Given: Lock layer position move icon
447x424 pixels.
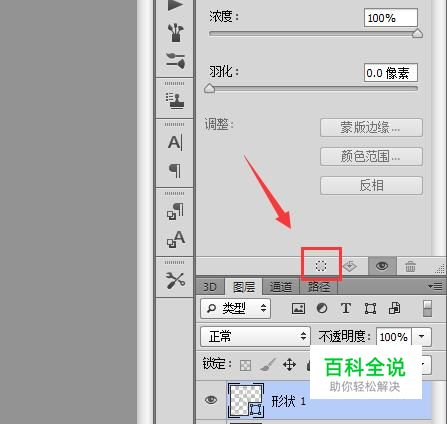Looking at the screenshot, I should pos(289,365).
